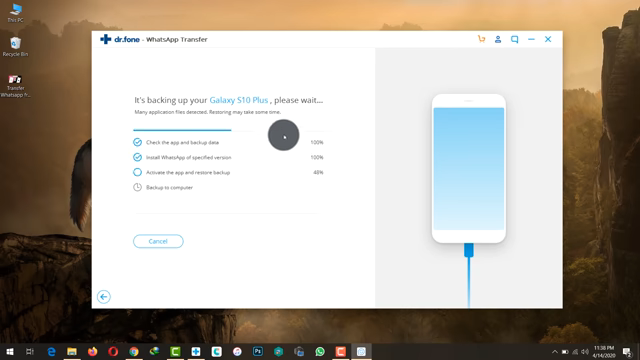Open This PC desktop icon
The height and width of the screenshot is (360, 640).
tap(16, 13)
